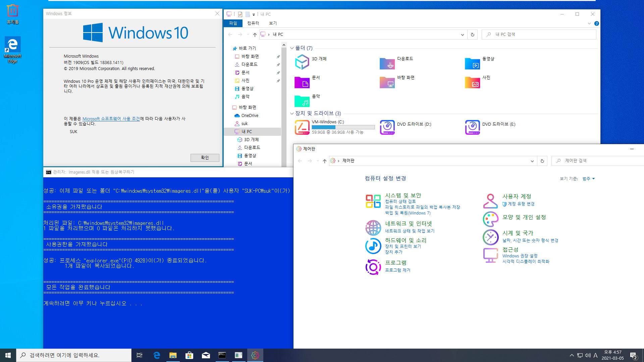Click the 내 PC 검색 search box
This screenshot has height=362, width=644.
[539, 35]
